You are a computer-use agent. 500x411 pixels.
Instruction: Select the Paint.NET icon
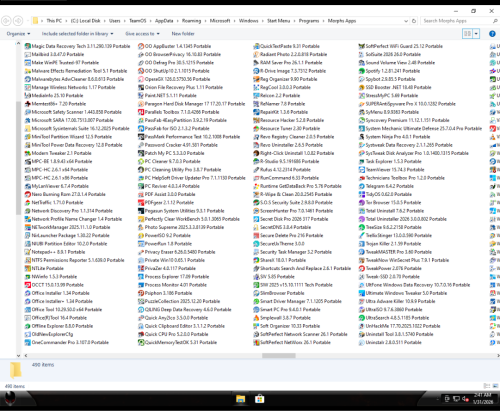141,95
